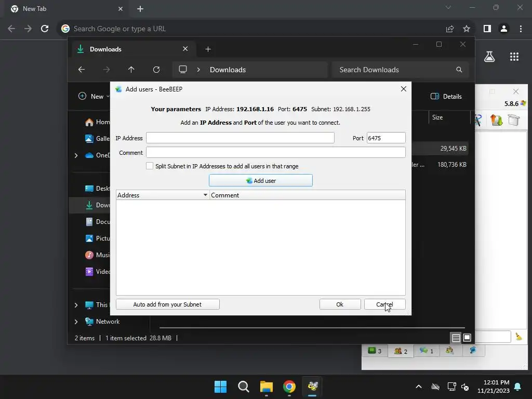Screen dimensions: 532x399
Task: Click the Size column header
Action: click(437, 117)
